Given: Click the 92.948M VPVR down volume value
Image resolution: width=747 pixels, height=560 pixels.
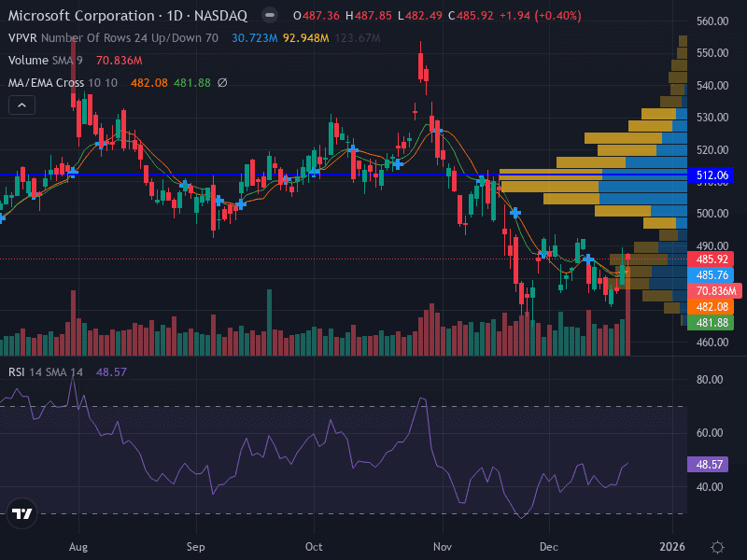Looking at the screenshot, I should coord(306,38).
